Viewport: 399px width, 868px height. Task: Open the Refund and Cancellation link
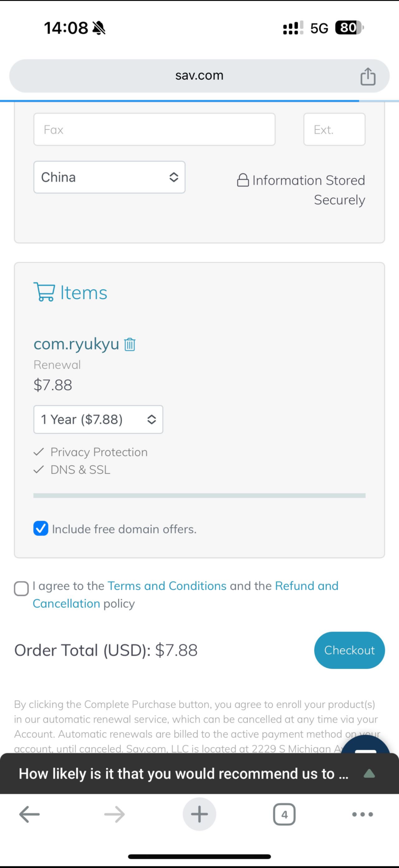point(307,586)
